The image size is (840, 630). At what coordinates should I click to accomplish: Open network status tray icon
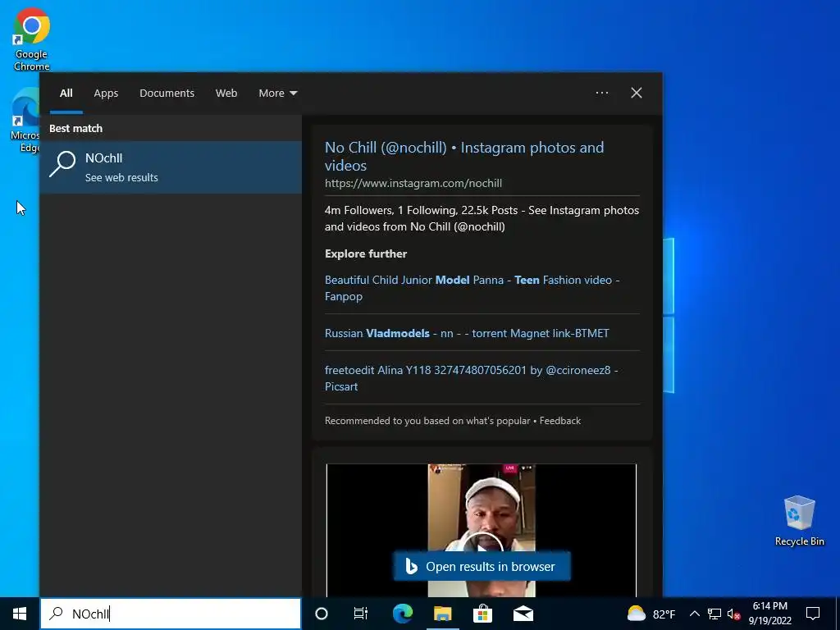pyautogui.click(x=714, y=614)
